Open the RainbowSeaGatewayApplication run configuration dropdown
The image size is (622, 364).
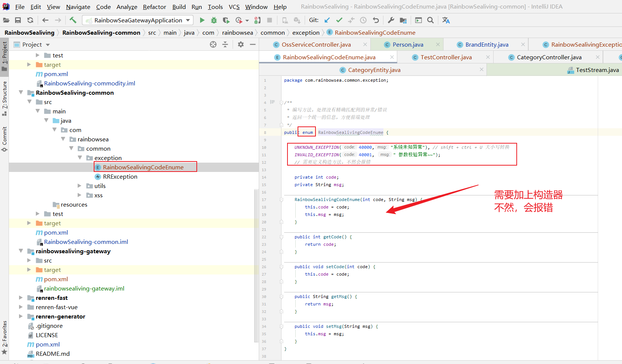pyautogui.click(x=138, y=20)
